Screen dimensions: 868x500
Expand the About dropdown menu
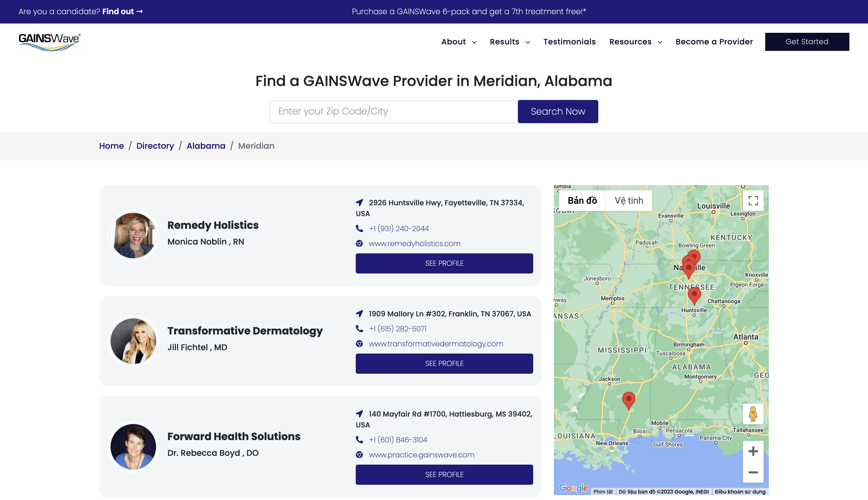(459, 42)
